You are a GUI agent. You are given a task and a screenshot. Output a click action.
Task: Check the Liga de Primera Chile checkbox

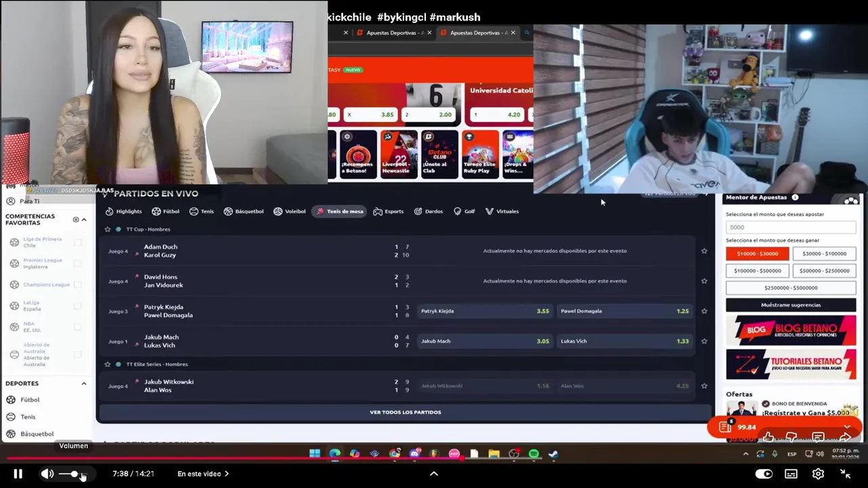coord(77,242)
